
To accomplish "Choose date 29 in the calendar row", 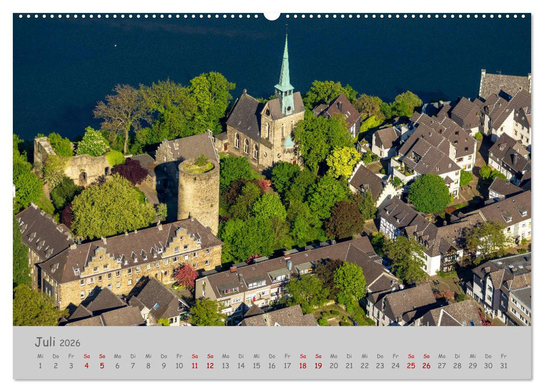I will [x=472, y=366].
